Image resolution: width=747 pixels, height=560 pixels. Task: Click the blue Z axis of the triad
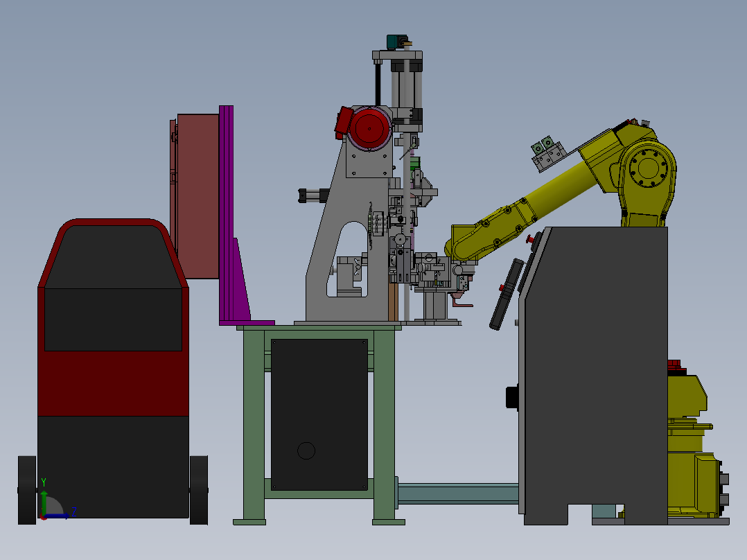coord(57,516)
